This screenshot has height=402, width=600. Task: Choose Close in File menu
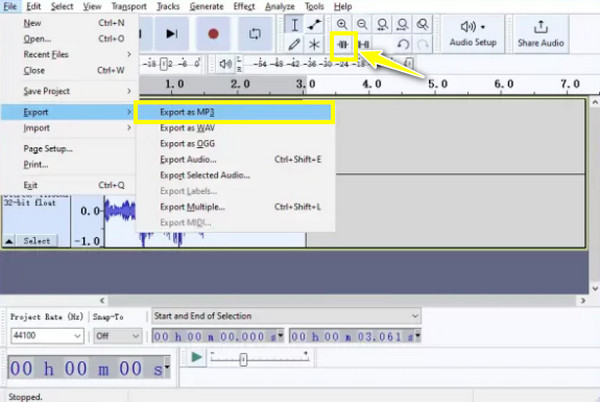coord(69,70)
